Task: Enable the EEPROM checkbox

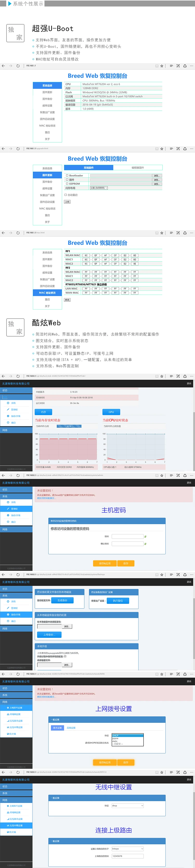Action: click(67, 184)
